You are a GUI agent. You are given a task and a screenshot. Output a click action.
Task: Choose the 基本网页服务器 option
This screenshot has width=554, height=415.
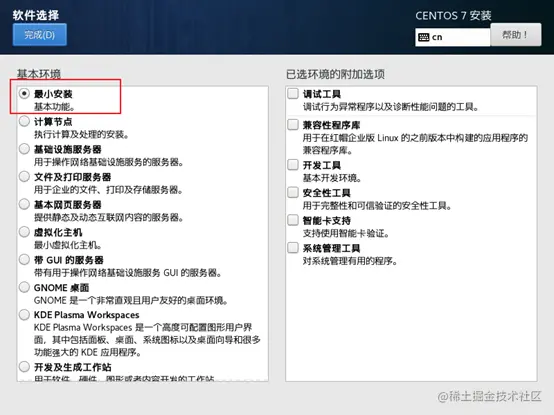coord(24,204)
